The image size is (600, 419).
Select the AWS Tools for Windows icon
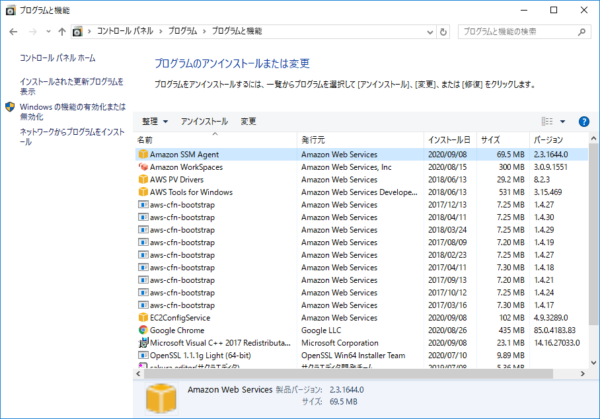(x=143, y=192)
